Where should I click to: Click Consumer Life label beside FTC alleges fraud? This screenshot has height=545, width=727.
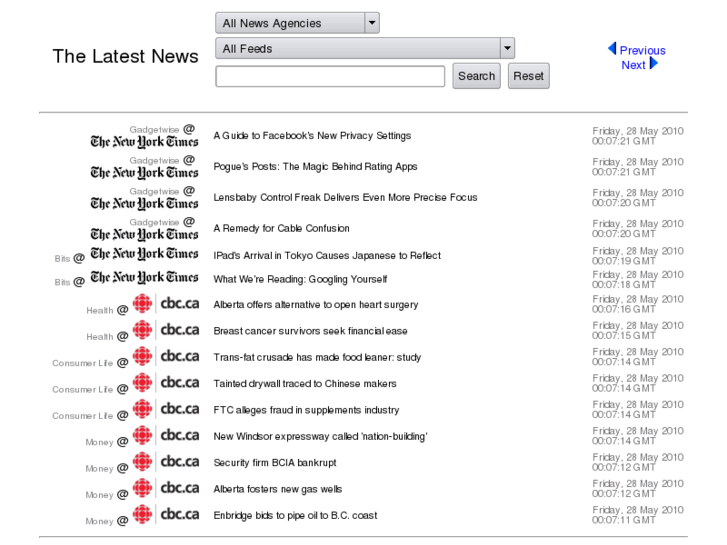[x=83, y=416]
